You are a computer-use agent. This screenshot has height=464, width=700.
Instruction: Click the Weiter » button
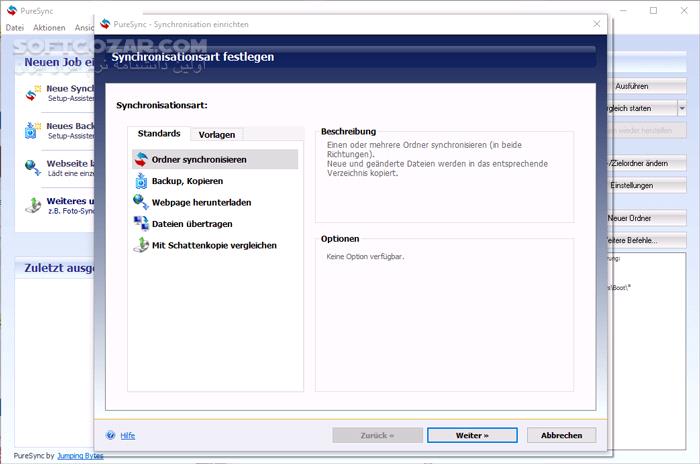point(472,435)
